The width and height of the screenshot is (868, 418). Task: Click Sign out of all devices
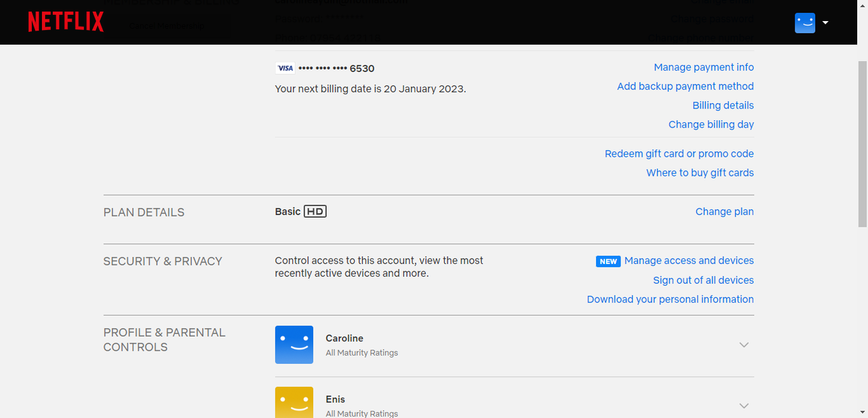point(703,280)
